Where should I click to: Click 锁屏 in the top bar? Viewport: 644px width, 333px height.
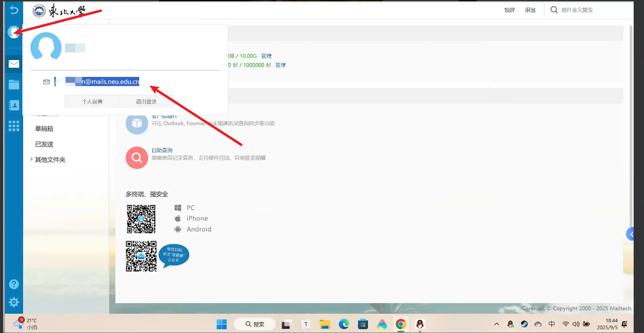click(509, 10)
